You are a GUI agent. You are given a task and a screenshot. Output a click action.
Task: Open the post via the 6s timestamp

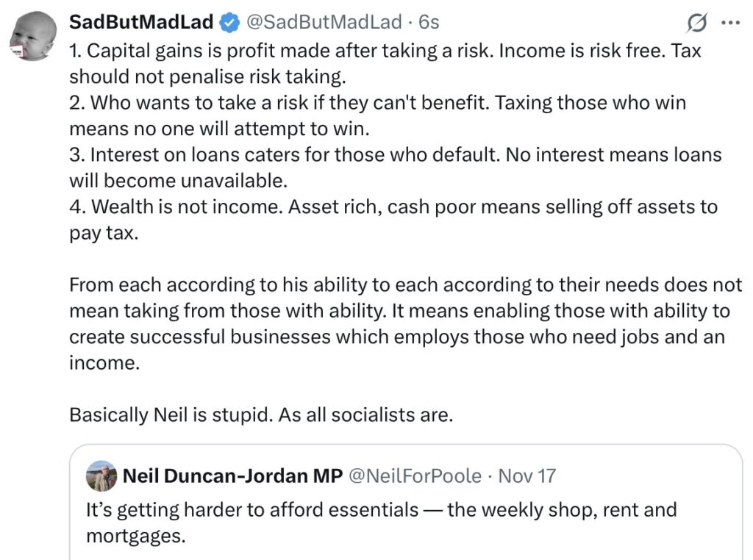tap(429, 23)
